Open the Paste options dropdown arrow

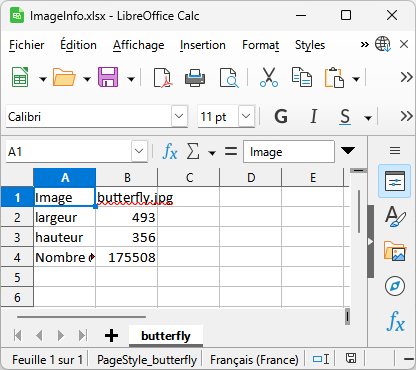(x=356, y=79)
